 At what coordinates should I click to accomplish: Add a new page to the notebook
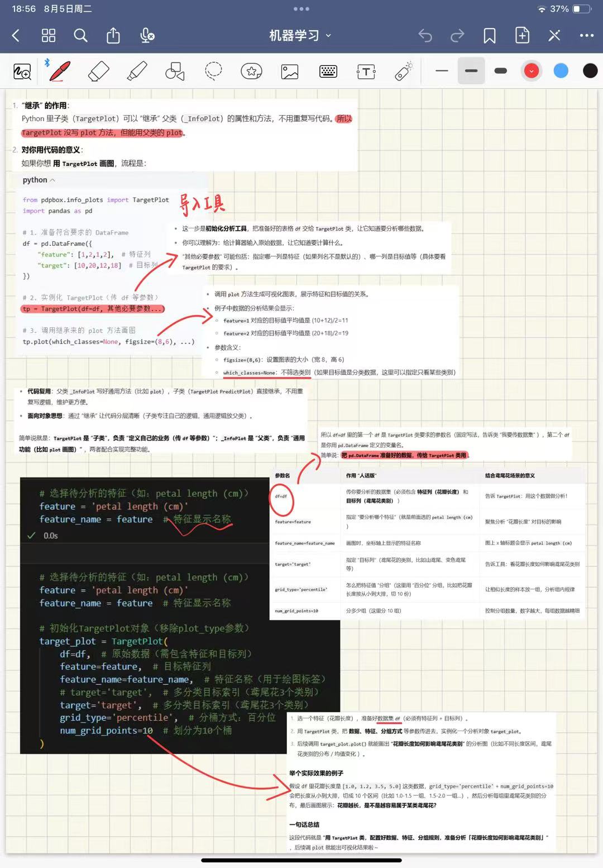(522, 35)
